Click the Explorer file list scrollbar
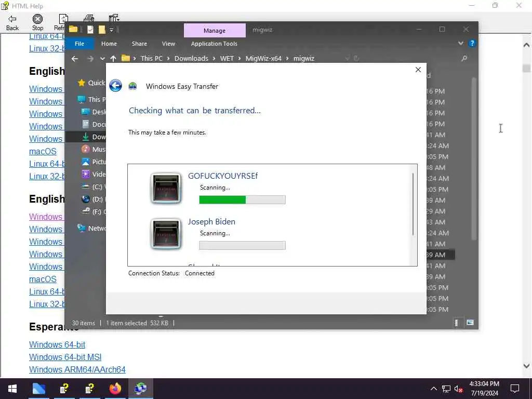Viewport: 532px width, 399px height. 474,159
